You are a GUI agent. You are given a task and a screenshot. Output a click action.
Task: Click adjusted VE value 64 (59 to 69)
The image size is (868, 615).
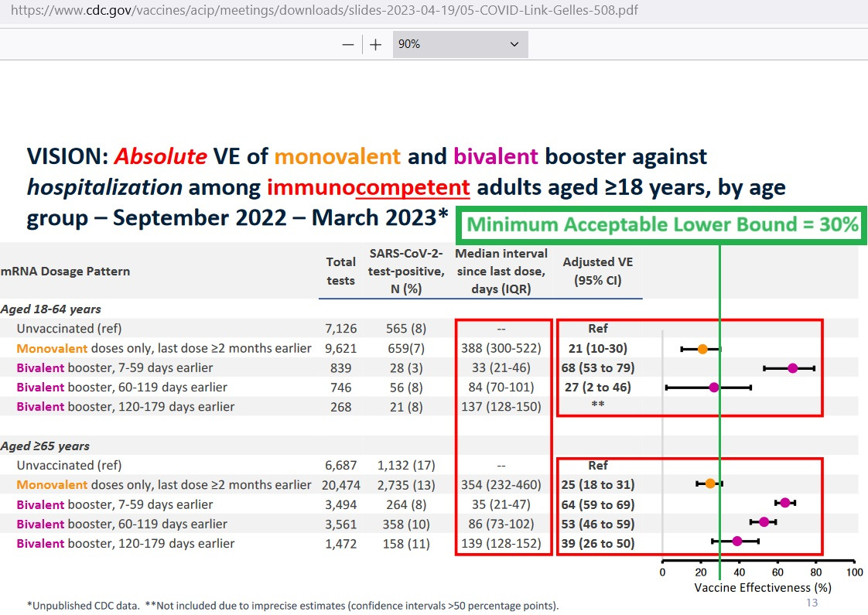point(598,504)
